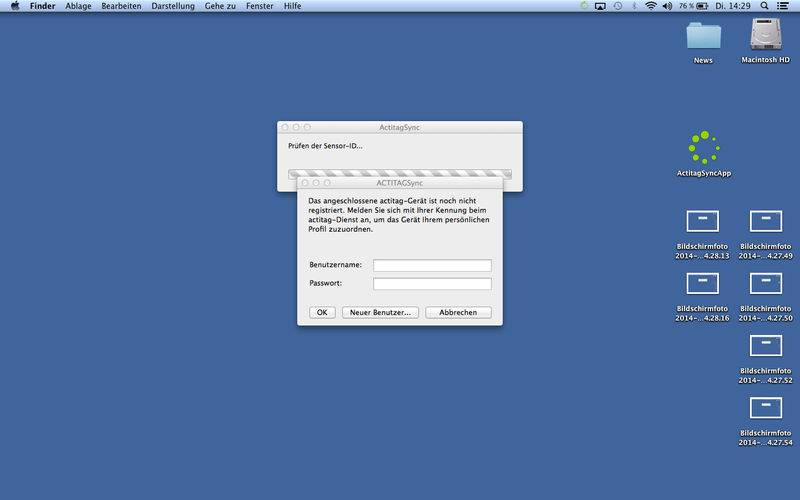This screenshot has height=500, width=800.
Task: Click the Benutzername: label
Action: [335, 265]
